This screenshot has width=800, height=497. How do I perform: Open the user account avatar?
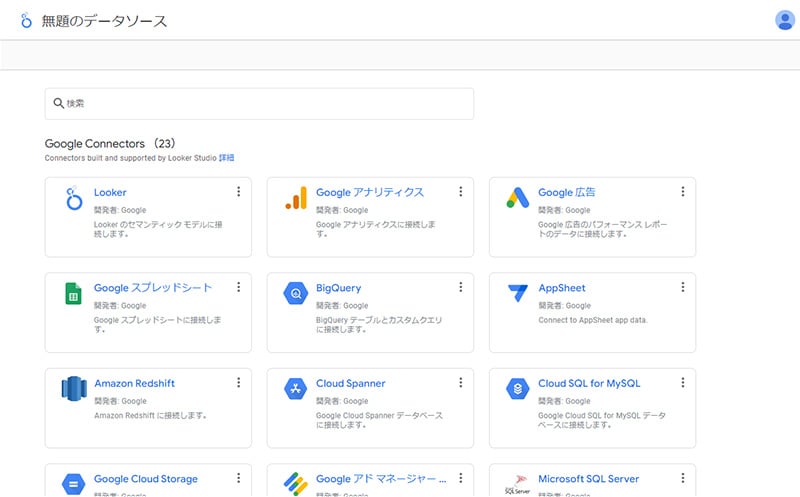(785, 20)
